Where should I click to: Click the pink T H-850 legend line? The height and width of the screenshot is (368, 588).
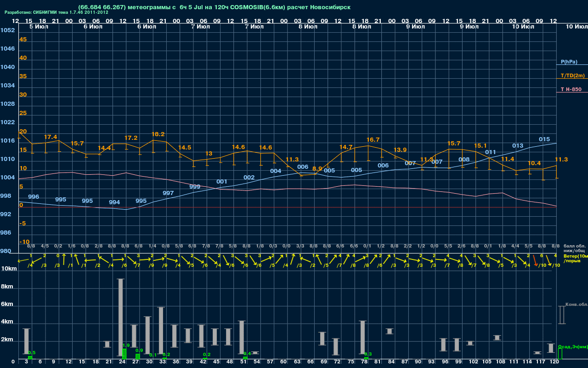(572, 92)
